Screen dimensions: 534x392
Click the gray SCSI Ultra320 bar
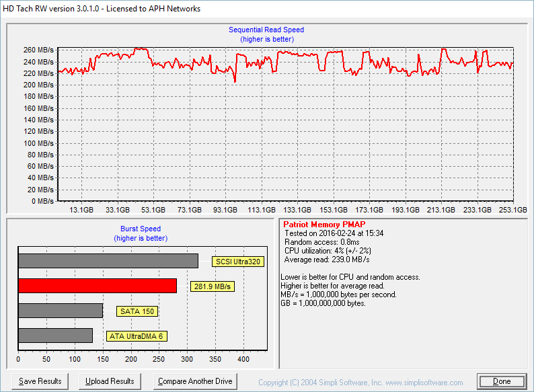click(108, 261)
